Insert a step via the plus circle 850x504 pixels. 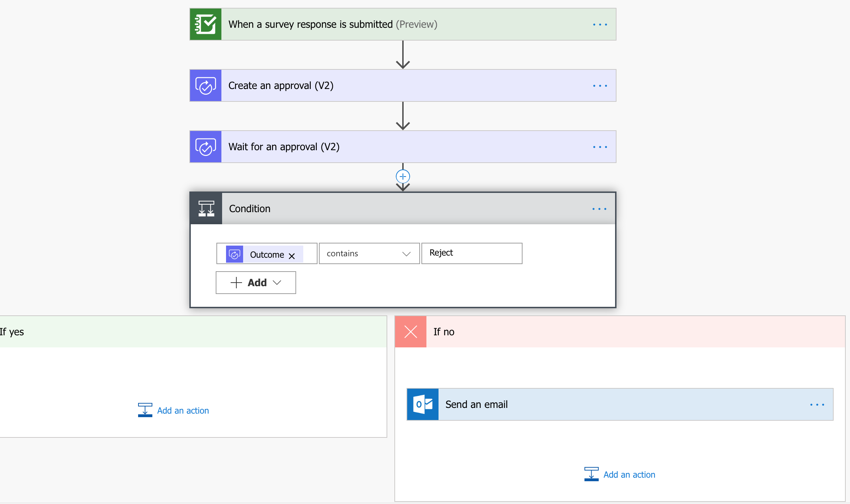pos(403,177)
